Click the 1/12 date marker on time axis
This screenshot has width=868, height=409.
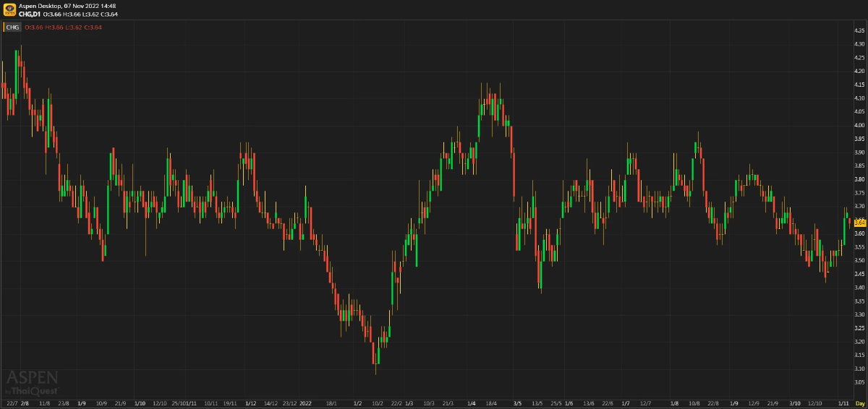(x=250, y=403)
